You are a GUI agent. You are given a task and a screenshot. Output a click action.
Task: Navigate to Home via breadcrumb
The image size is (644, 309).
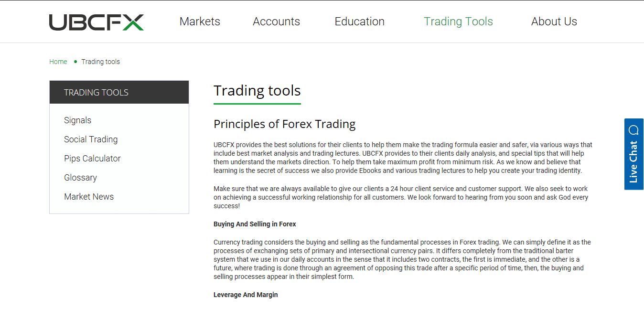[58, 62]
